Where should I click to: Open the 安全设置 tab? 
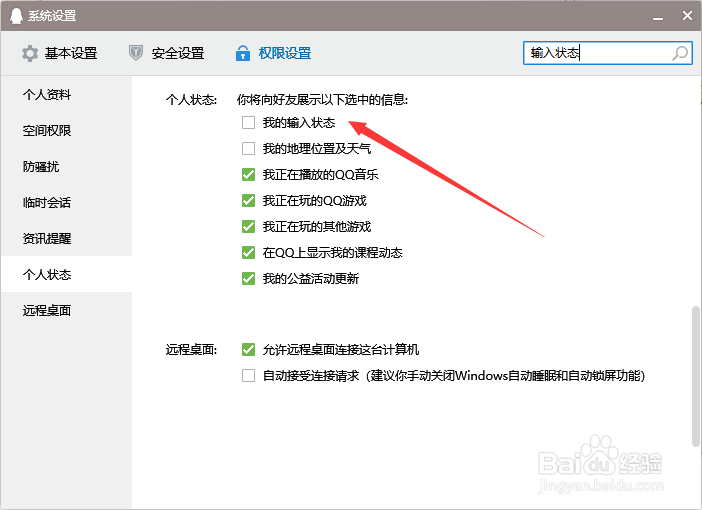167,53
